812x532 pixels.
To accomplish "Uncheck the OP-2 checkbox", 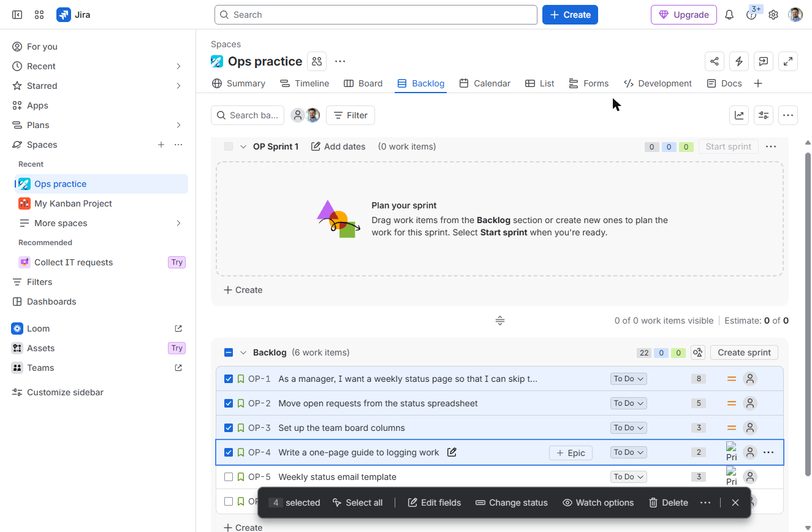I will coord(229,403).
